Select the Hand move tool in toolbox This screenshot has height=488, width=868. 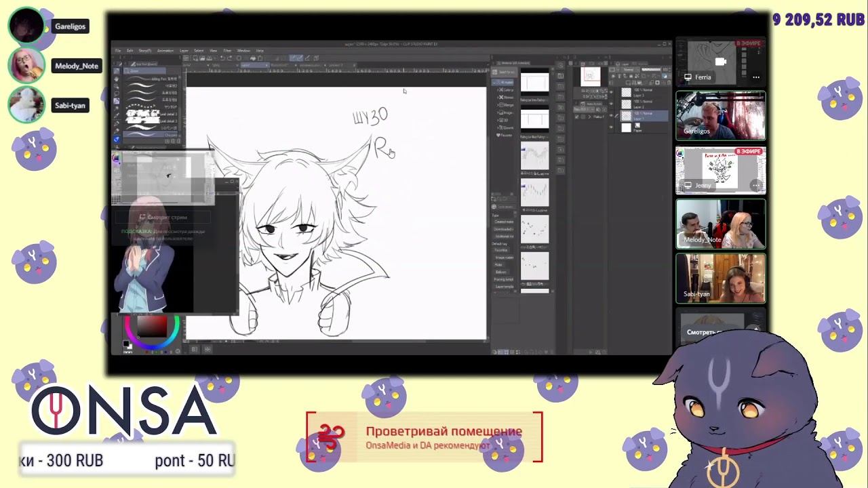[117, 79]
